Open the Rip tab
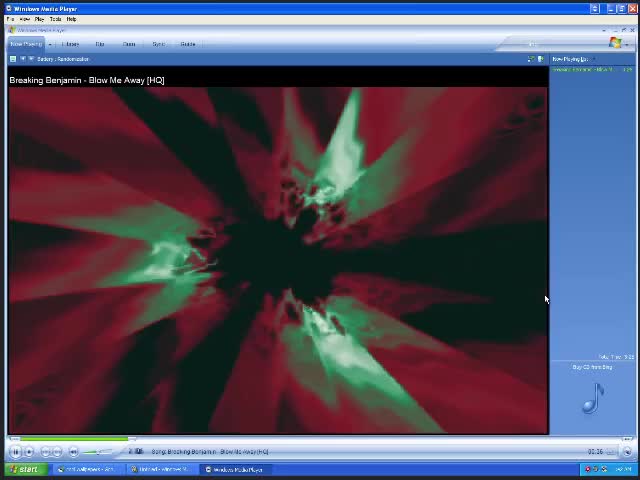 pos(100,44)
